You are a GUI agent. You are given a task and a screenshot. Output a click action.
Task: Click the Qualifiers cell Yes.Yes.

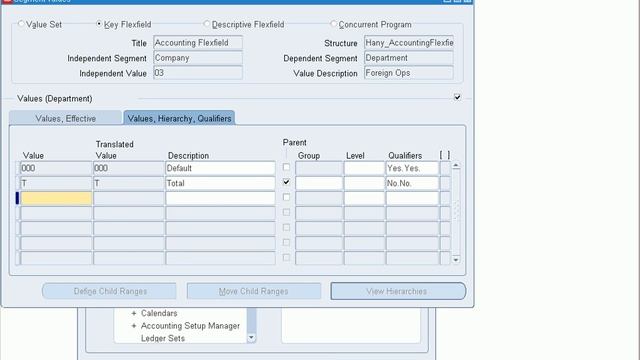[412, 168]
